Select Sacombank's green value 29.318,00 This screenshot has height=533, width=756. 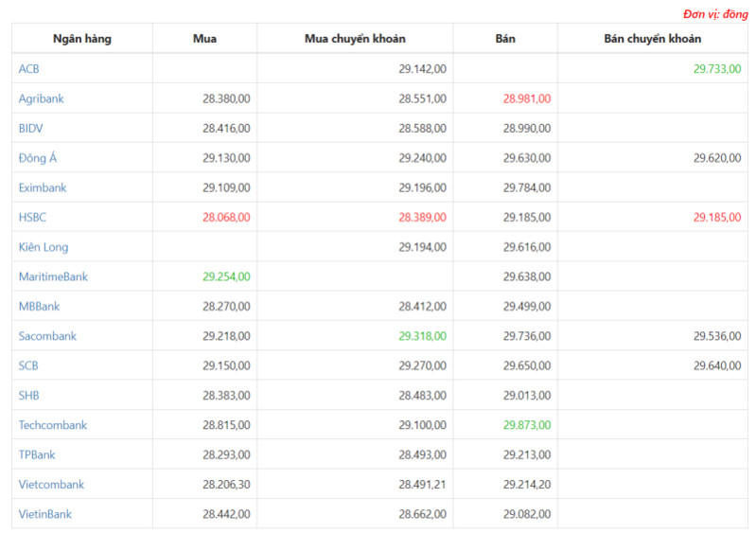422,336
